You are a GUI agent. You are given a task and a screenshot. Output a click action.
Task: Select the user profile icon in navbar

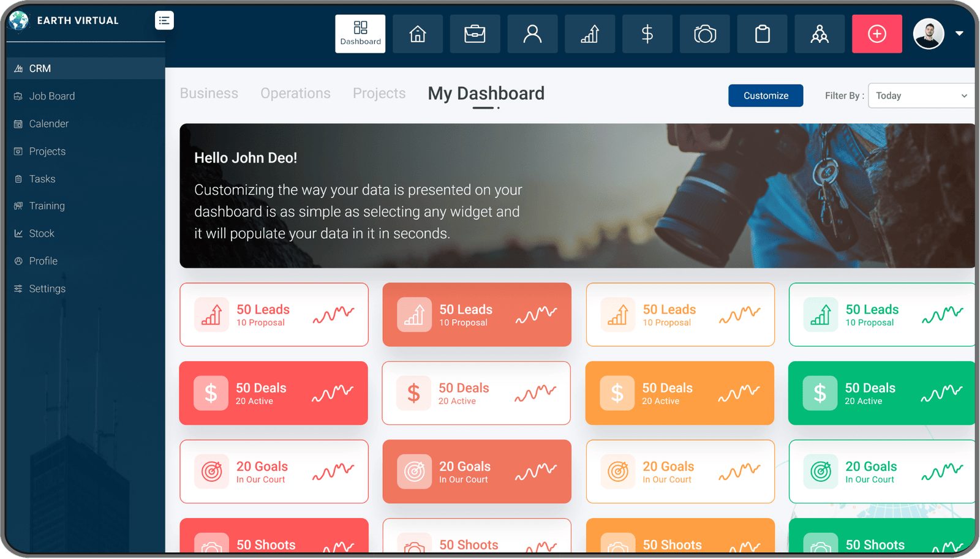pos(532,34)
